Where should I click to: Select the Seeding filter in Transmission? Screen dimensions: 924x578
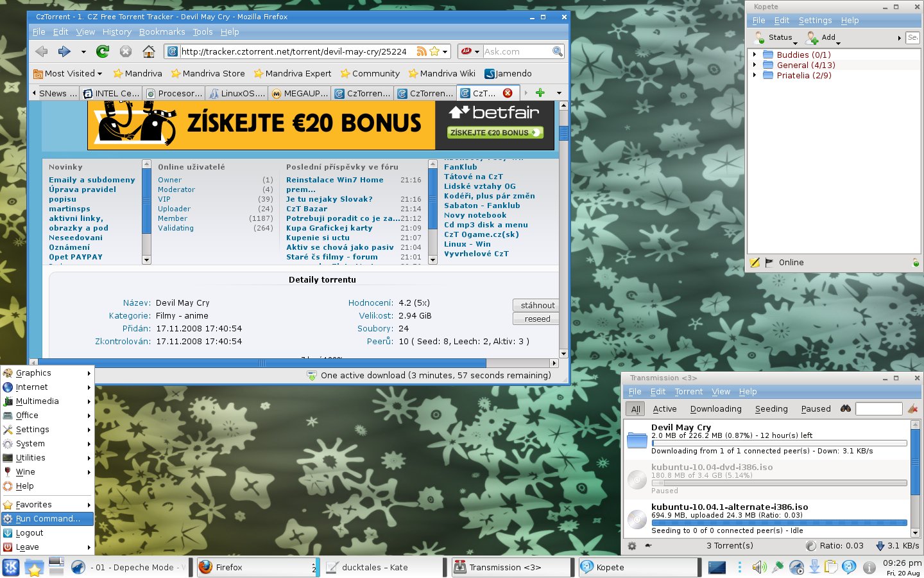click(x=771, y=408)
